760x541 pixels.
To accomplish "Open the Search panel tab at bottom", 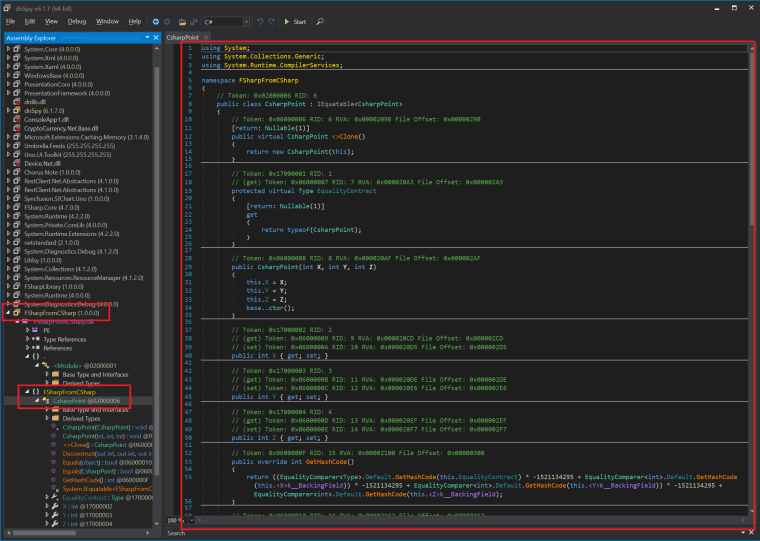I will click(176, 533).
